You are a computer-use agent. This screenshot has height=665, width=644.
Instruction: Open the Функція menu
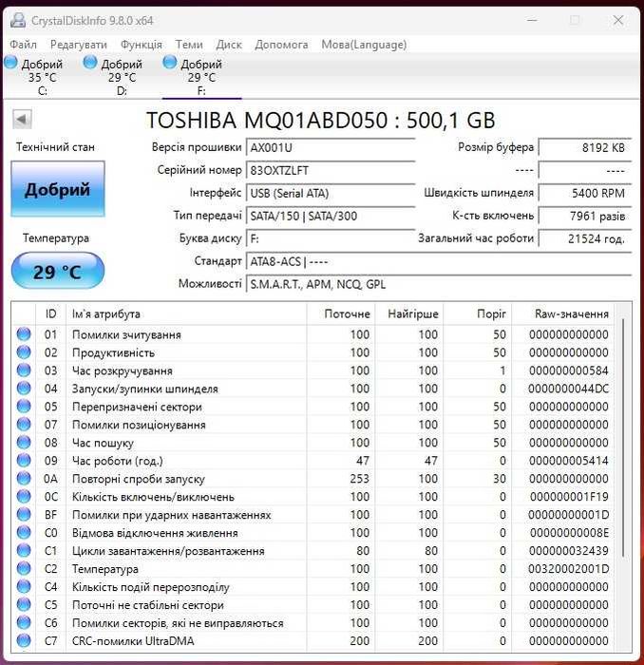click(142, 45)
